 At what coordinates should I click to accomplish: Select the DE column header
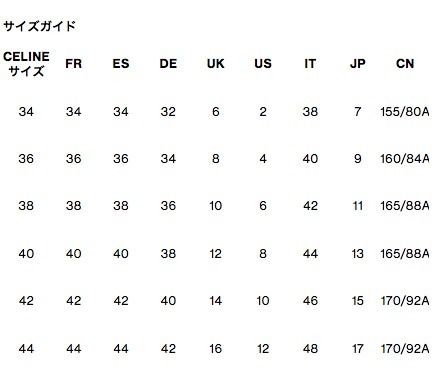click(x=168, y=64)
